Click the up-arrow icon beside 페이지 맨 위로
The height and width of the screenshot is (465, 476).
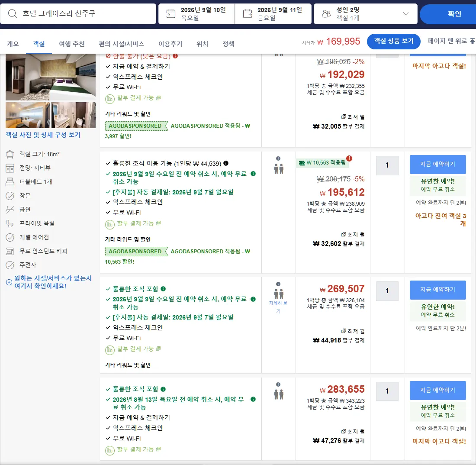pyautogui.click(x=473, y=41)
